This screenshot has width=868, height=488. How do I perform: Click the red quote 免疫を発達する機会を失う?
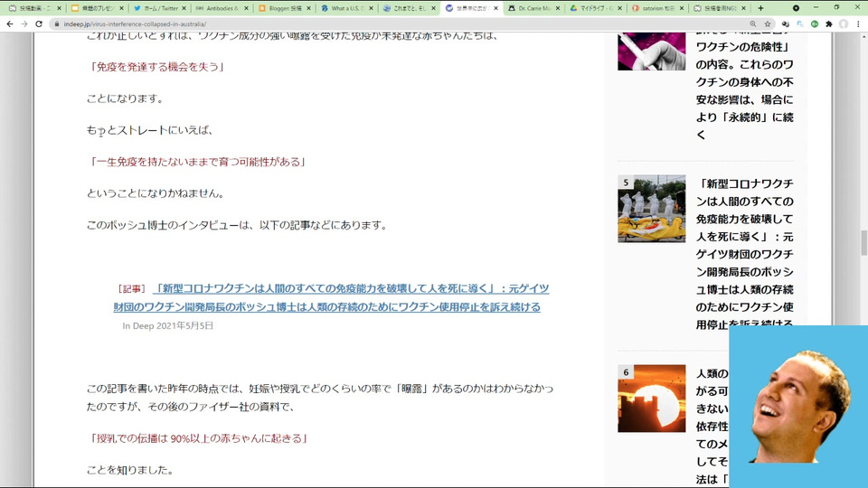156,67
